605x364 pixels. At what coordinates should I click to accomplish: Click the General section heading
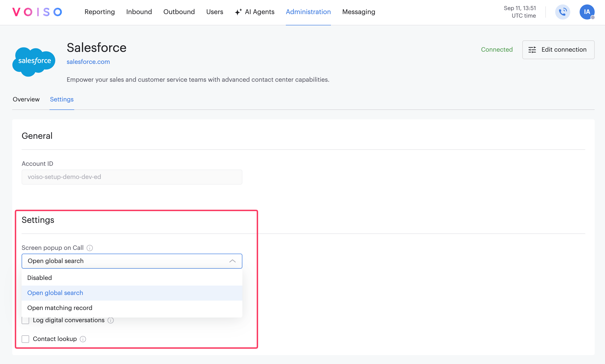37,136
